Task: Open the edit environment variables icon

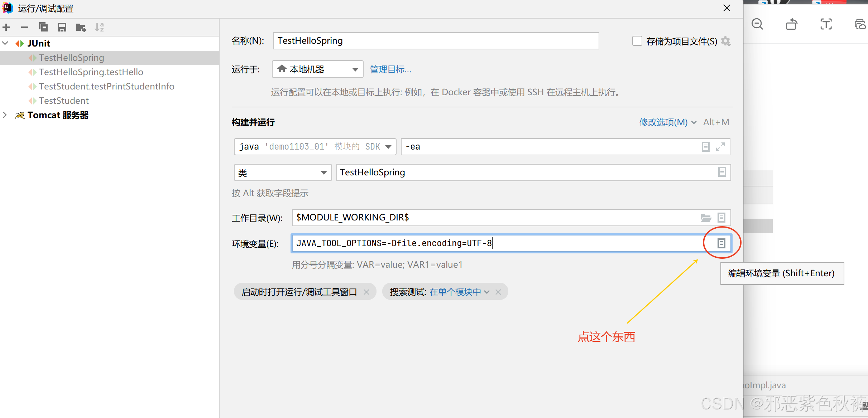Action: click(721, 243)
